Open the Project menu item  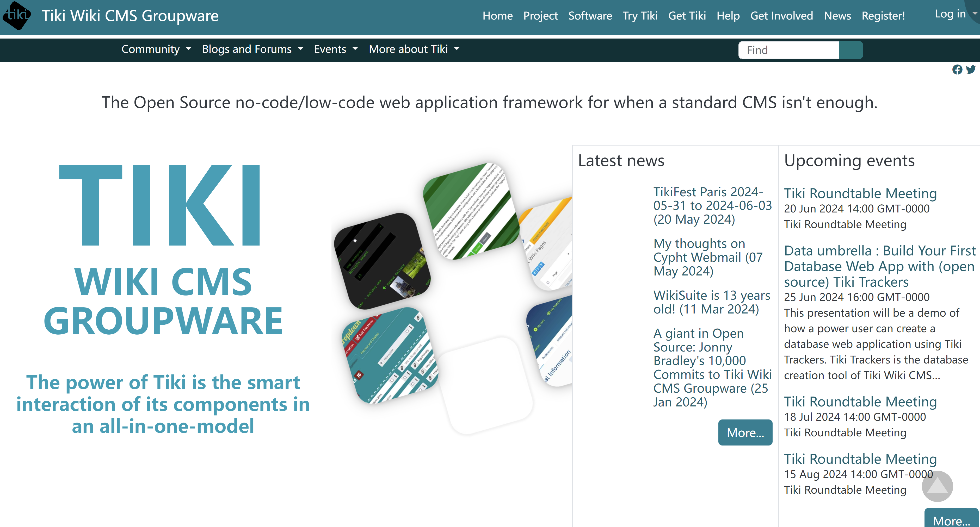540,16
